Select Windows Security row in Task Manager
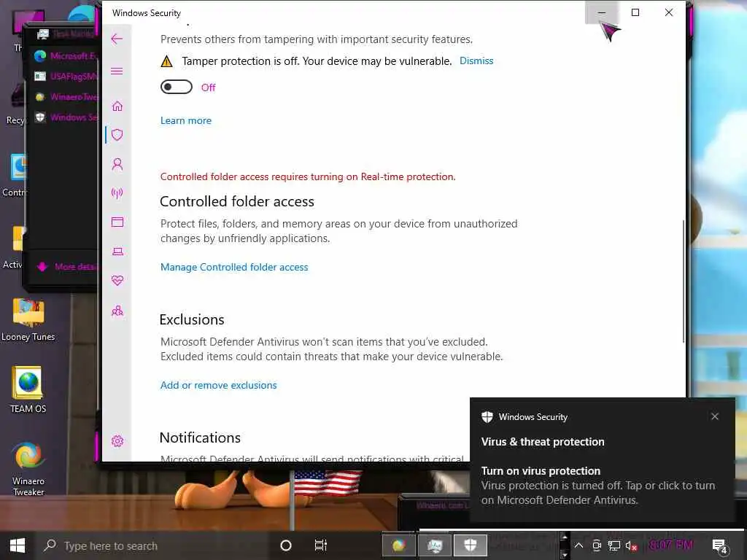The height and width of the screenshot is (560, 747). 65,117
